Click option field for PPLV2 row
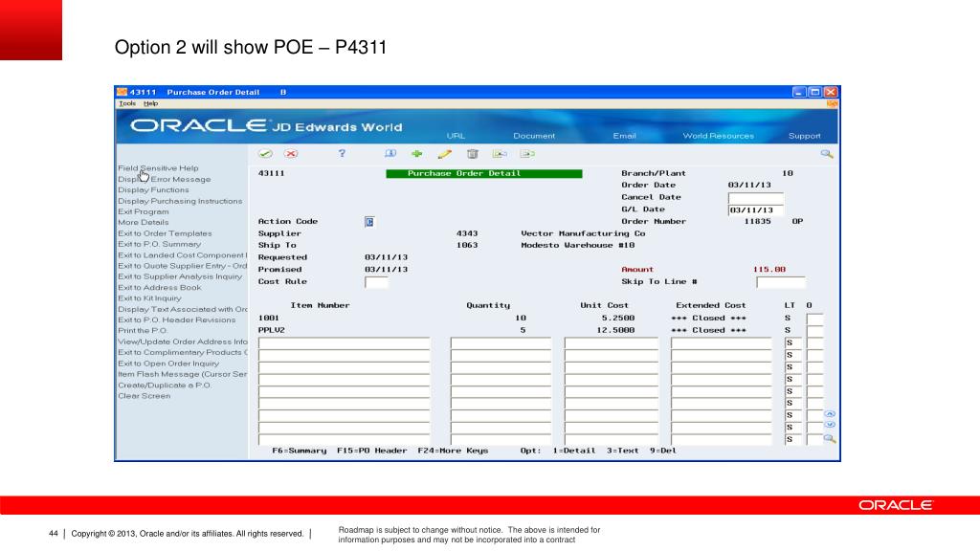 point(814,330)
